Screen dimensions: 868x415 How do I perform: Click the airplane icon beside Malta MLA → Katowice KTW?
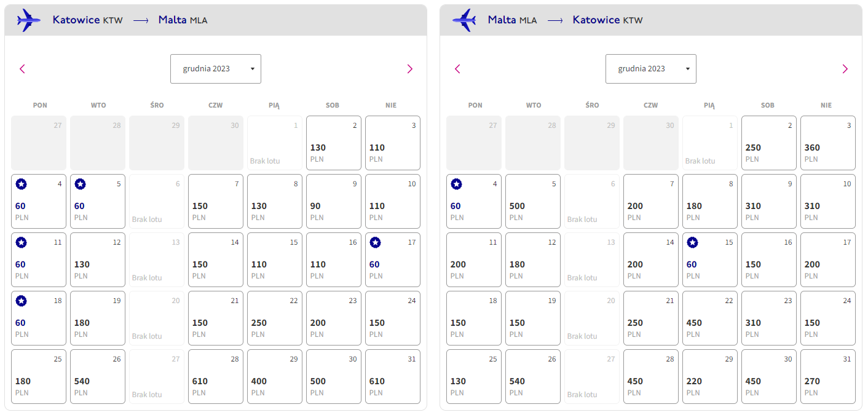(464, 20)
